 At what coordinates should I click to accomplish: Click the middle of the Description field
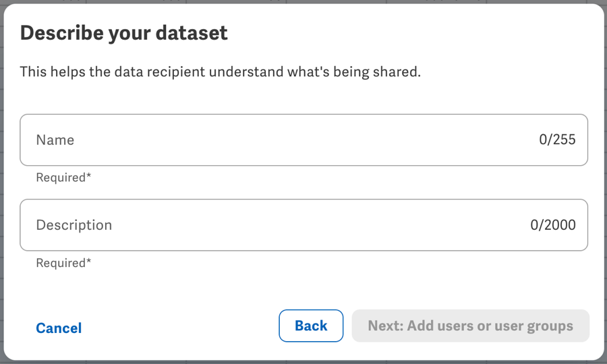click(x=303, y=225)
